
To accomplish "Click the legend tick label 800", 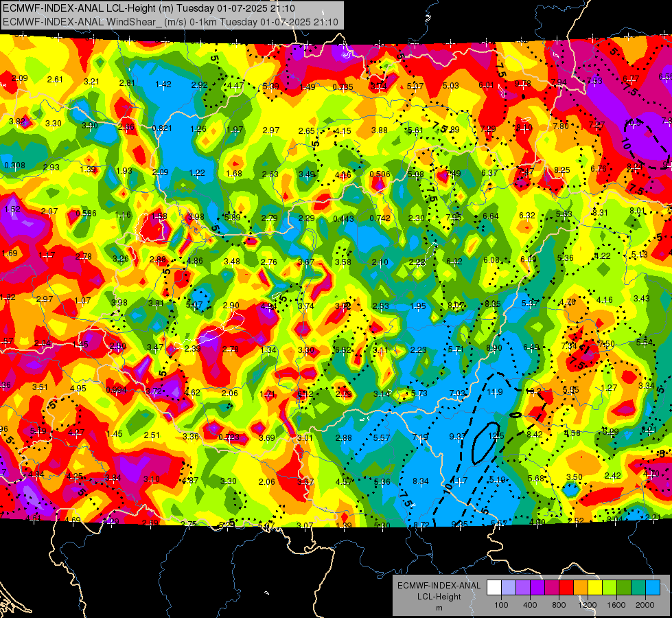I will tap(559, 605).
